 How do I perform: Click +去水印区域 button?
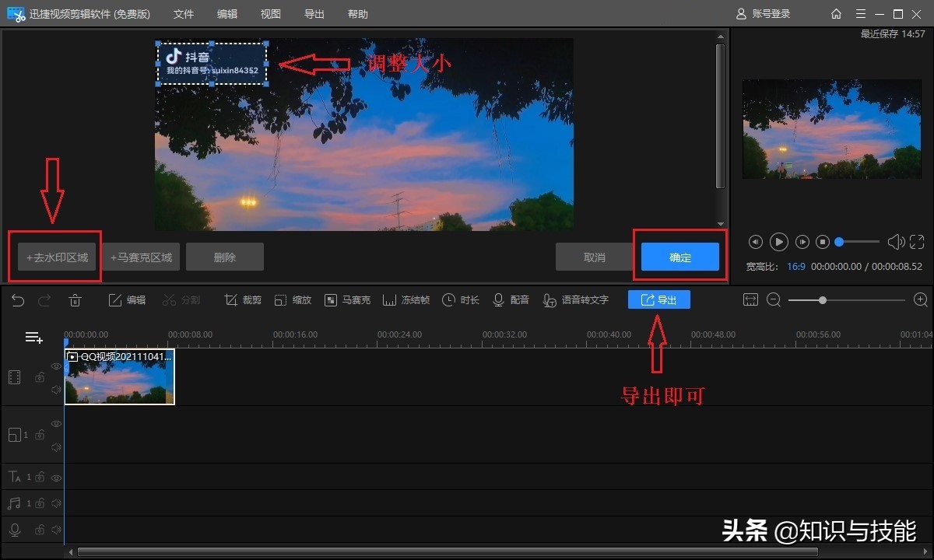click(x=58, y=257)
